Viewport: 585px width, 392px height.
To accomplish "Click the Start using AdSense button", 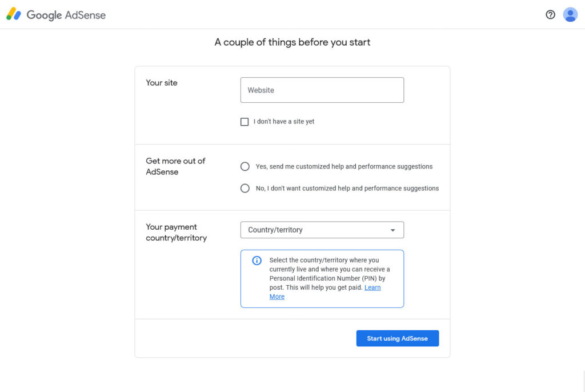I will click(x=398, y=338).
